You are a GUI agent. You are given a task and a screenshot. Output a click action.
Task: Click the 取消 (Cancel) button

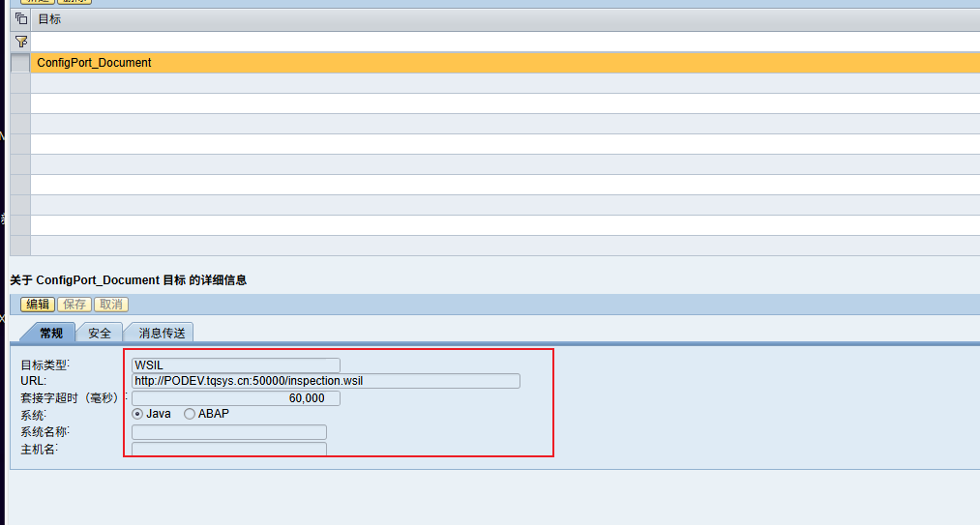point(111,305)
